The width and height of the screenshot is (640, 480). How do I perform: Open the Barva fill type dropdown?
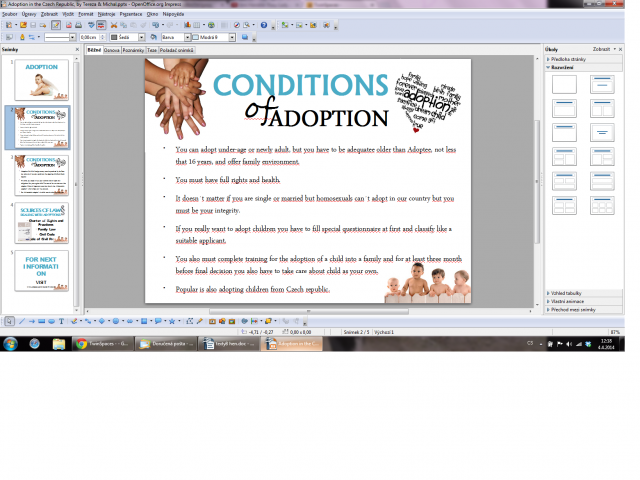coord(188,38)
